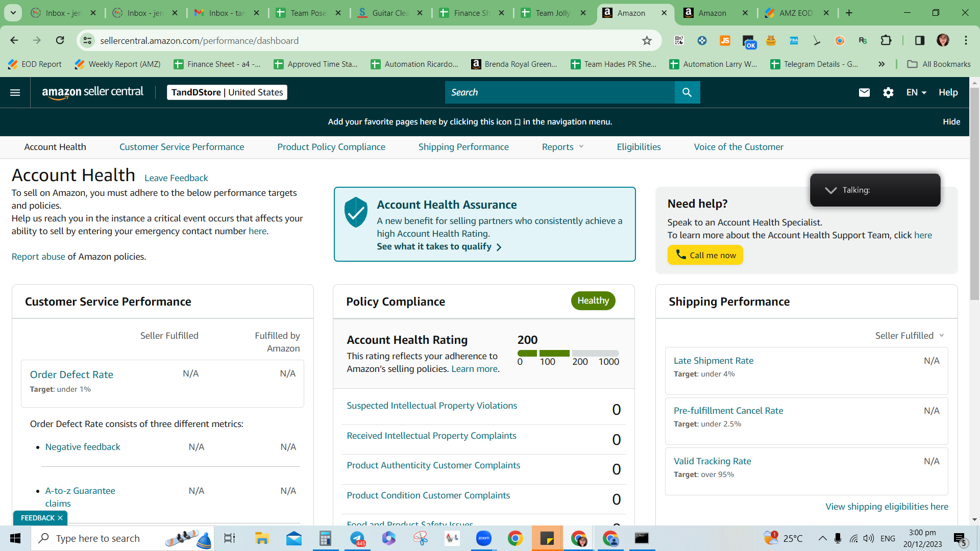980x551 pixels.
Task: Open the All Bookmarks folder
Action: [939, 64]
